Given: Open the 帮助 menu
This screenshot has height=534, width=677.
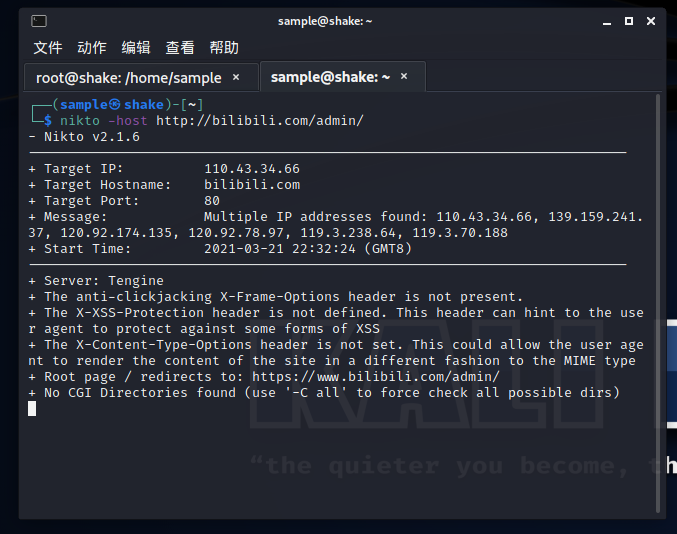Looking at the screenshot, I should (x=224, y=47).
